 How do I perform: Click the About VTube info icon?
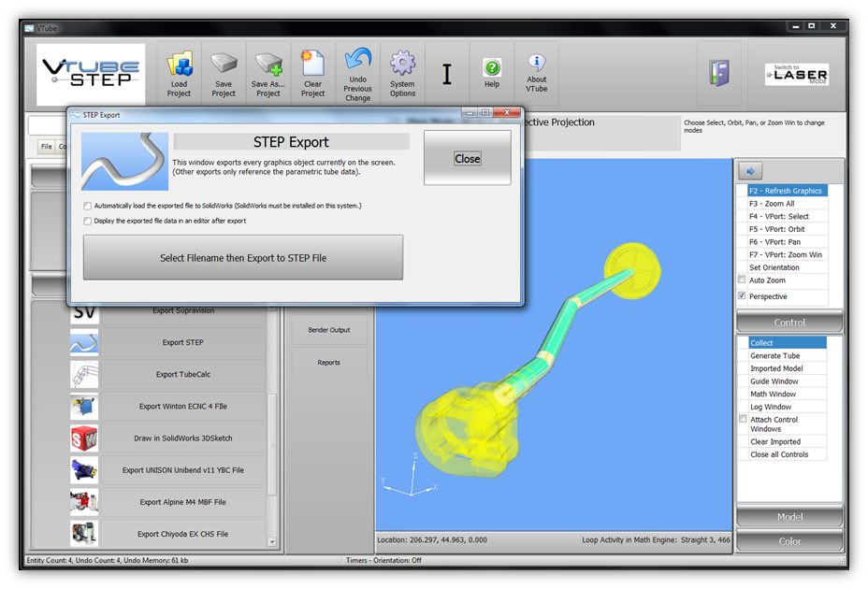tap(537, 64)
